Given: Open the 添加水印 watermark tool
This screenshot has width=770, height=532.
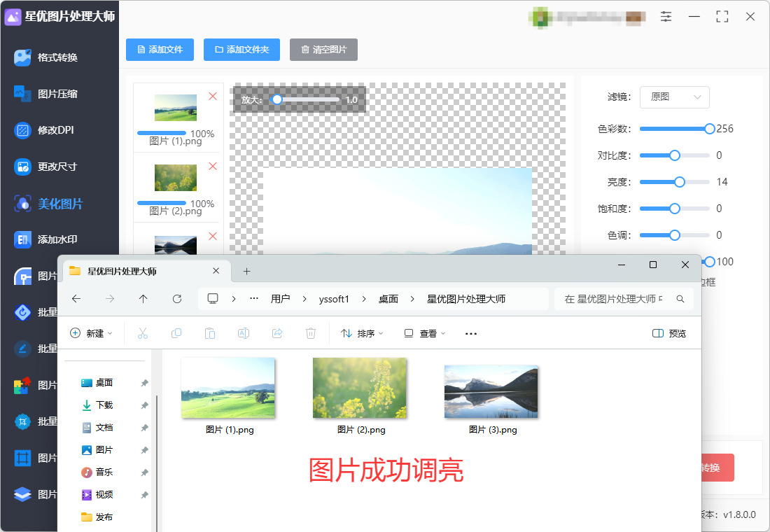Looking at the screenshot, I should (46, 239).
